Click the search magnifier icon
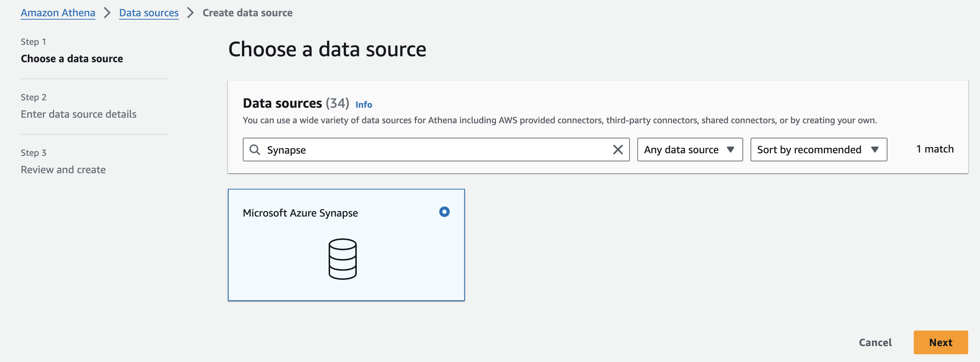 [255, 150]
